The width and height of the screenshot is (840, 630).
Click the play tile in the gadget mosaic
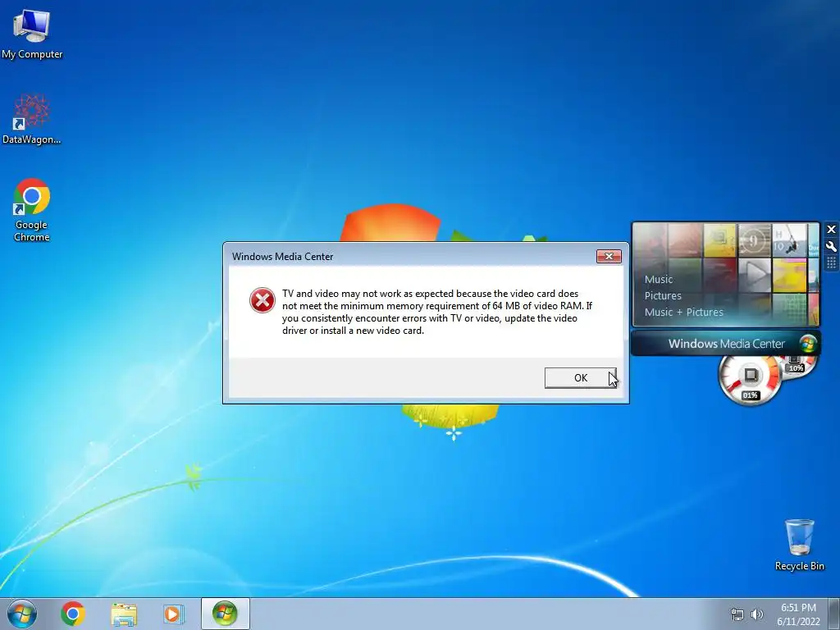point(755,274)
